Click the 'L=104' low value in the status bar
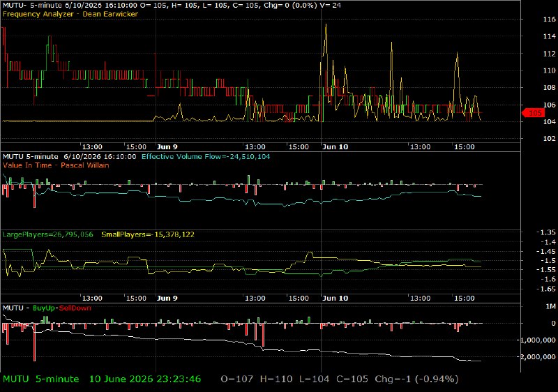The image size is (558, 392). click(x=314, y=379)
